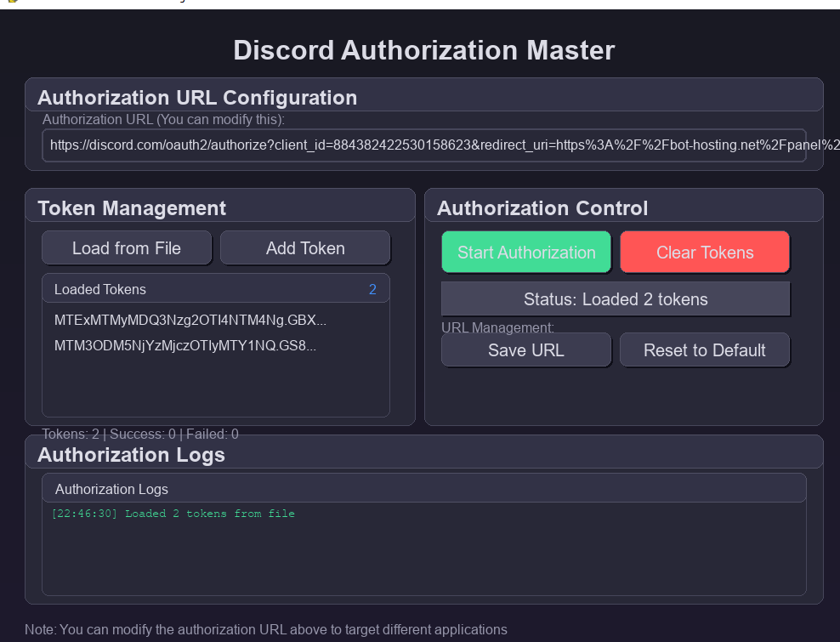Image resolution: width=840 pixels, height=642 pixels.
Task: Click the Discord Authorization Master title
Action: (423, 50)
